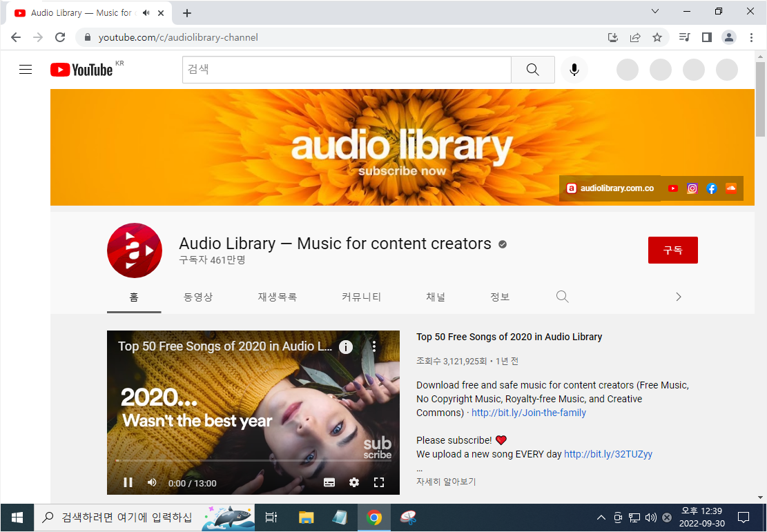767x532 pixels.
Task: Open the 커뮤니티 tab
Action: pyautogui.click(x=362, y=297)
